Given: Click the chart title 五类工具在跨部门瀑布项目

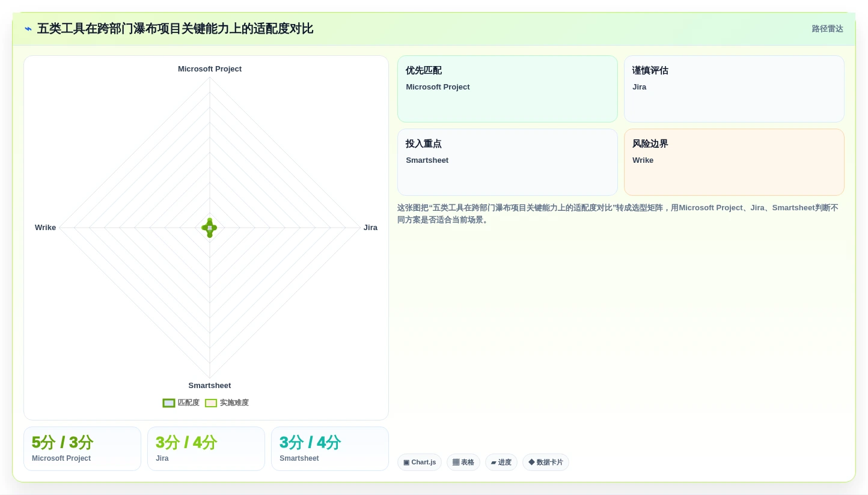Looking at the screenshot, I should click(x=175, y=29).
